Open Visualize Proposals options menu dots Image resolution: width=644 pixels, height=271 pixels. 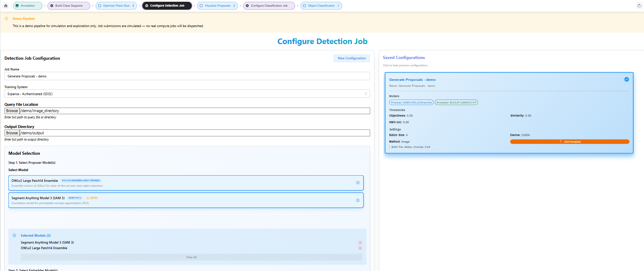pos(234,6)
